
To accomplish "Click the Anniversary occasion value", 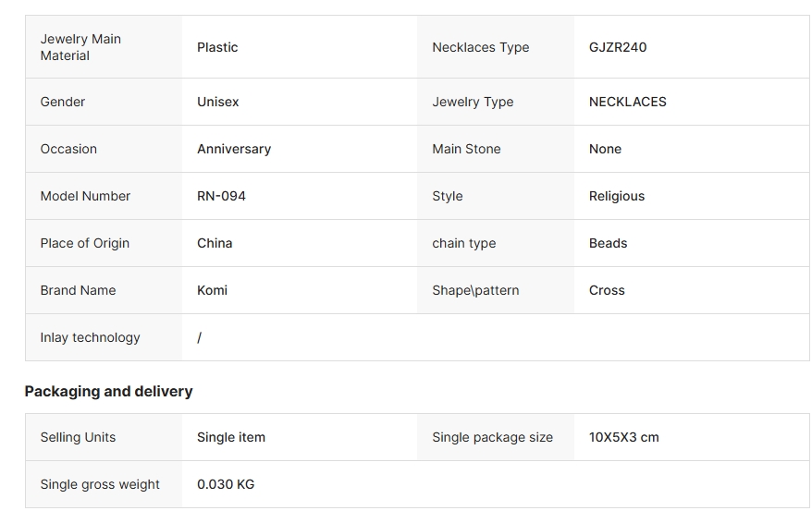I will coord(234,149).
